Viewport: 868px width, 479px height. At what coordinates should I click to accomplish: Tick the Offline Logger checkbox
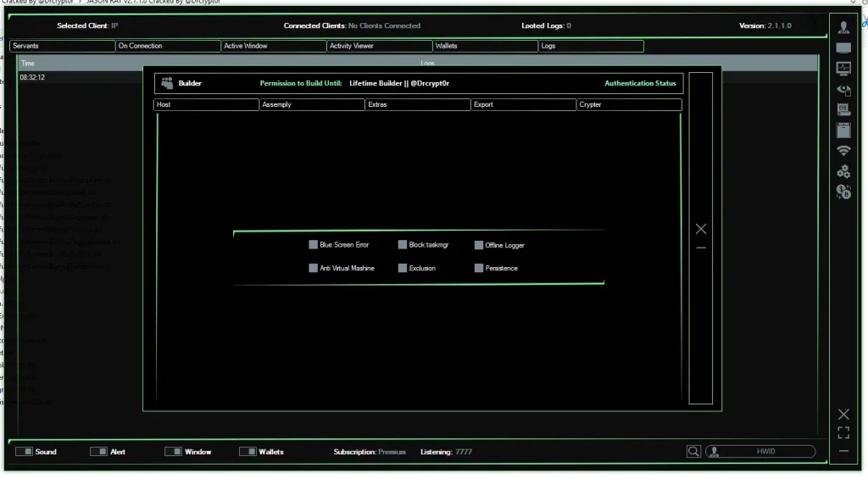(x=479, y=245)
